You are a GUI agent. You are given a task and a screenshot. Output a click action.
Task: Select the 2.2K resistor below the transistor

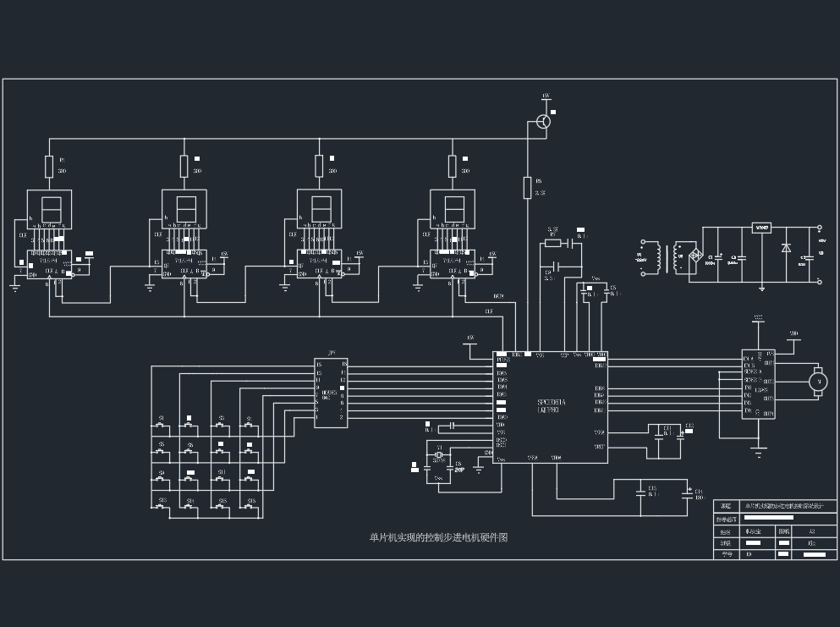point(527,188)
